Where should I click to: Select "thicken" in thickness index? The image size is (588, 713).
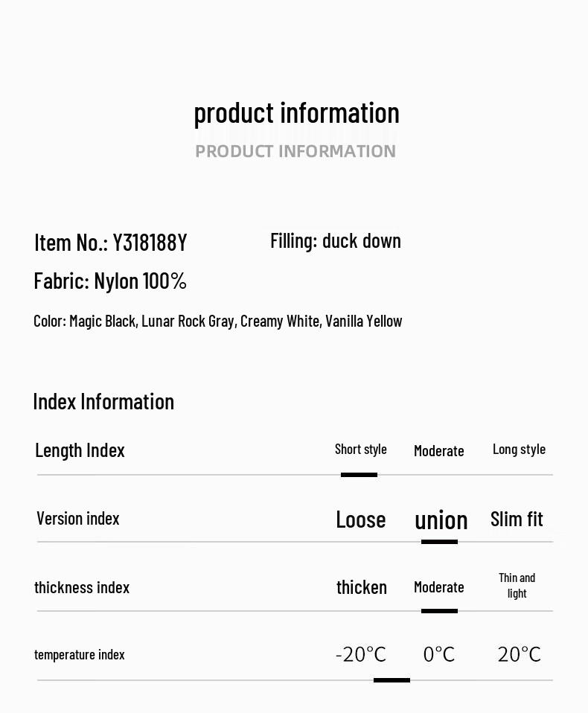coord(362,587)
